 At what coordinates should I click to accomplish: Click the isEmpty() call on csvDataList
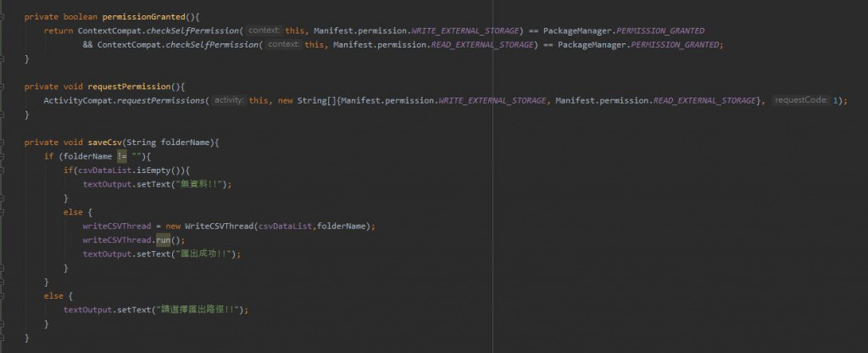click(x=160, y=170)
